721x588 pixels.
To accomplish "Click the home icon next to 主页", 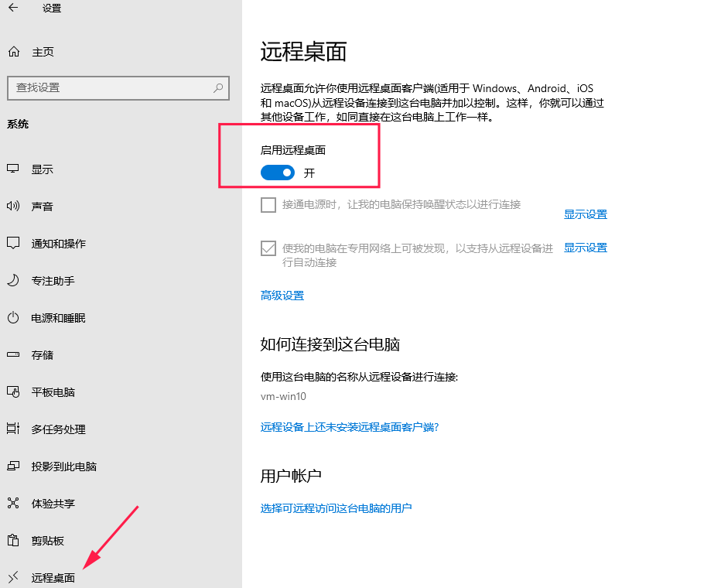I will point(13,52).
